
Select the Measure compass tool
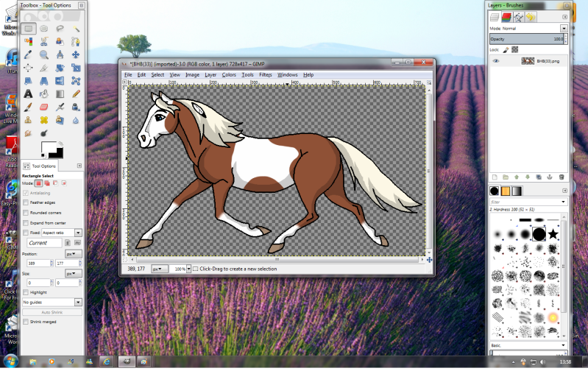[60, 54]
